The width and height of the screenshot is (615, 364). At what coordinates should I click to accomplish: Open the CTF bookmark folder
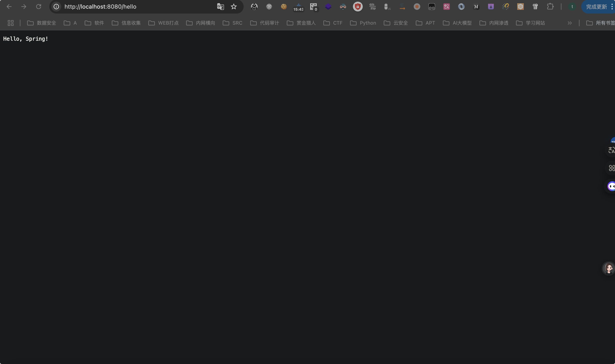click(333, 23)
